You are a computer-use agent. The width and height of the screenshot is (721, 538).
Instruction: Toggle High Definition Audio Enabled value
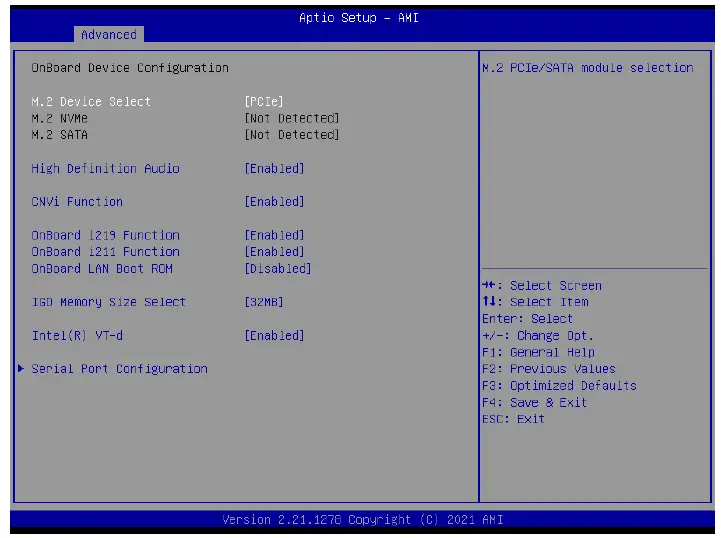coord(275,169)
